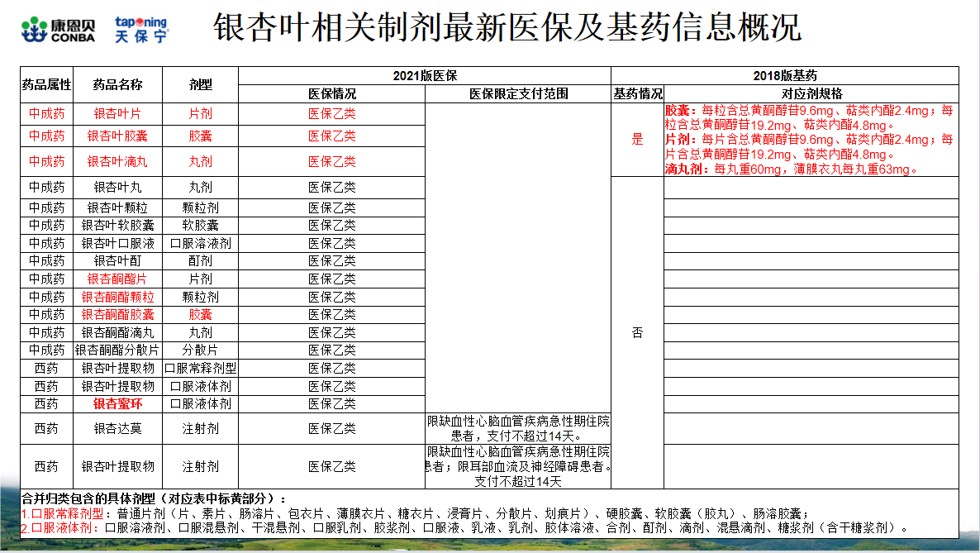Click the 口服常释剂型 dosage form cell
The width and height of the screenshot is (980, 553).
coord(201,369)
